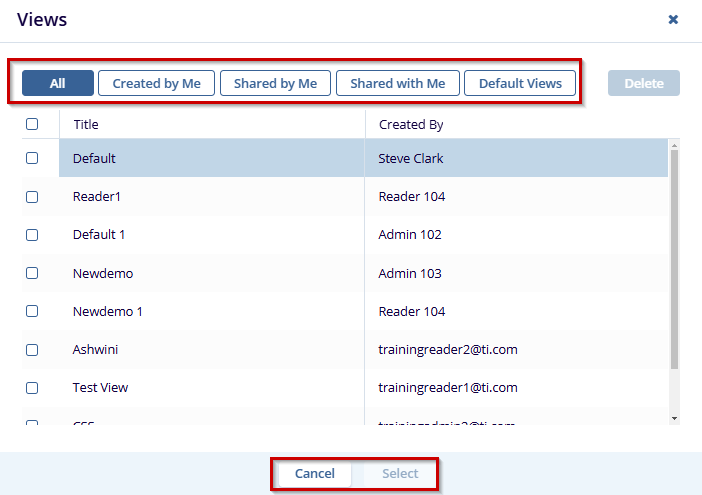This screenshot has height=495, width=702.
Task: Show views in Shared with Me
Action: pos(397,84)
